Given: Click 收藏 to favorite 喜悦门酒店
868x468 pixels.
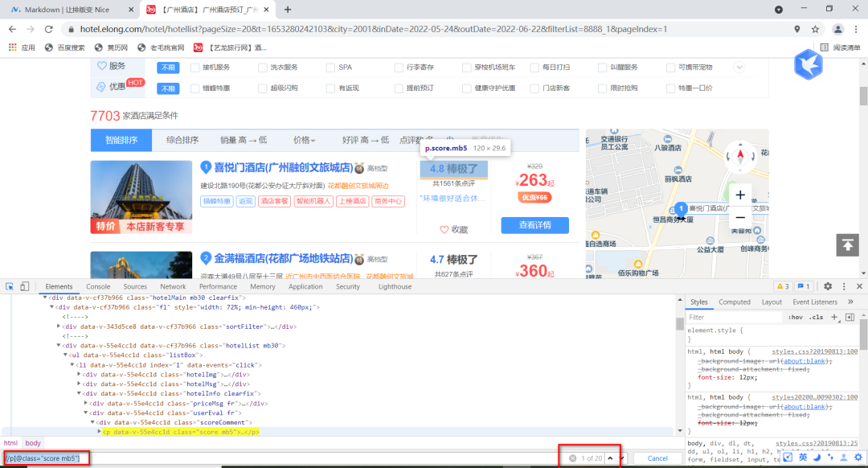Looking at the screenshot, I should (454, 229).
